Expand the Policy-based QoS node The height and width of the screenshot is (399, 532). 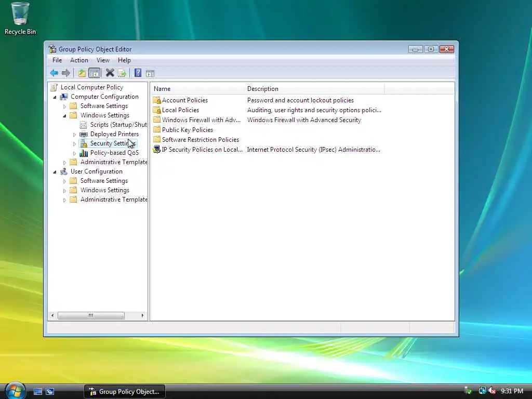(x=74, y=153)
